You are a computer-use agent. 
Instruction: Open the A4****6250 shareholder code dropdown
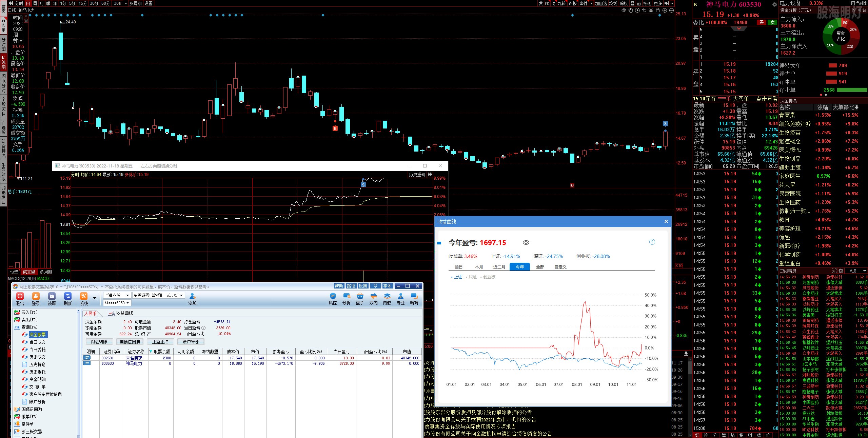point(117,303)
